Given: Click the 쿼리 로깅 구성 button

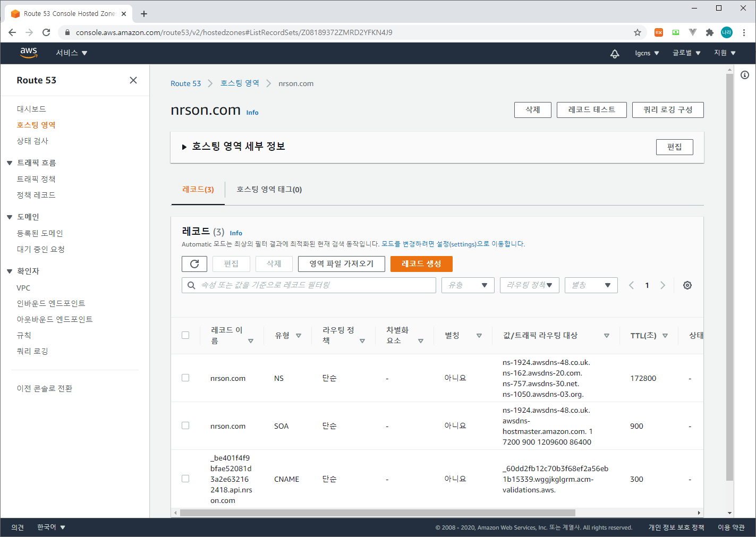Looking at the screenshot, I should 668,110.
